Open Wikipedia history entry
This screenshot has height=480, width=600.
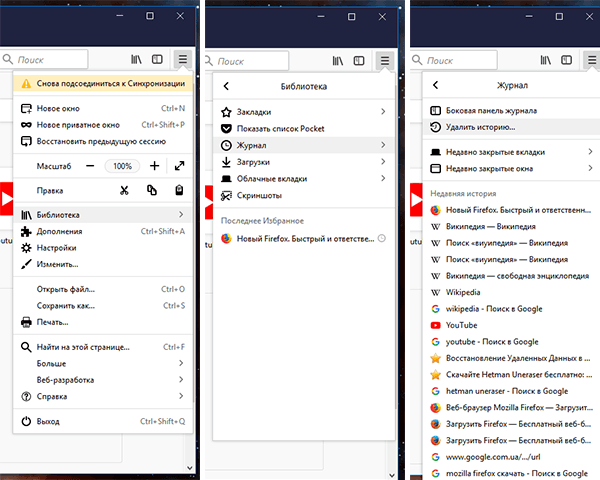(x=512, y=292)
